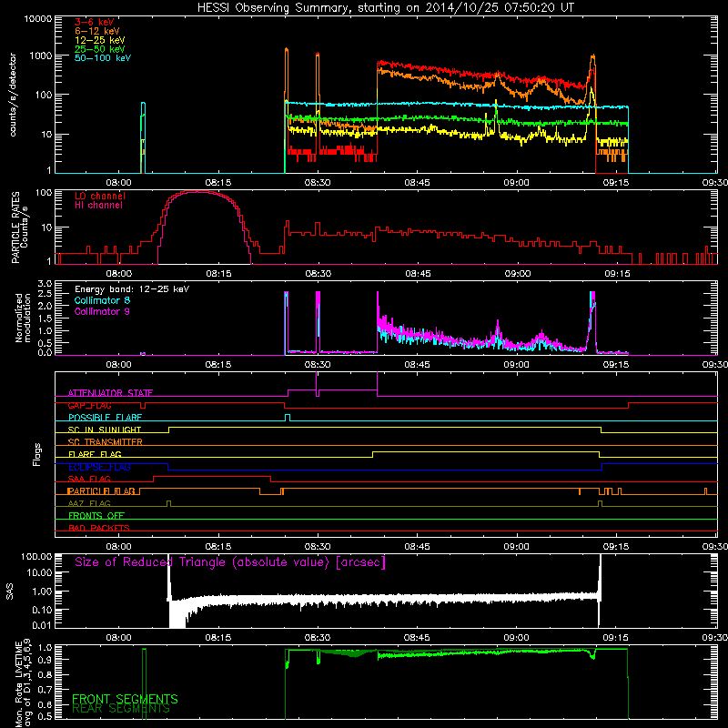Click the LO channel legend label
Image resolution: width=728 pixels, height=728 pixels.
click(x=100, y=196)
